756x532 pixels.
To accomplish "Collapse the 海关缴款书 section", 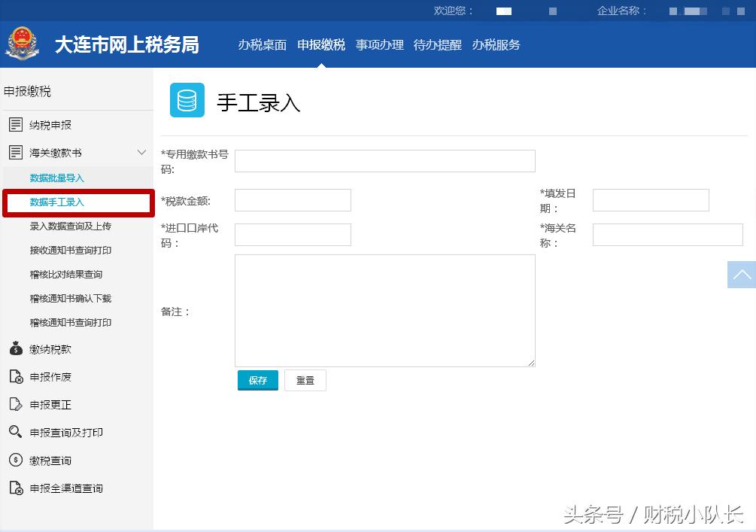I will (x=141, y=152).
